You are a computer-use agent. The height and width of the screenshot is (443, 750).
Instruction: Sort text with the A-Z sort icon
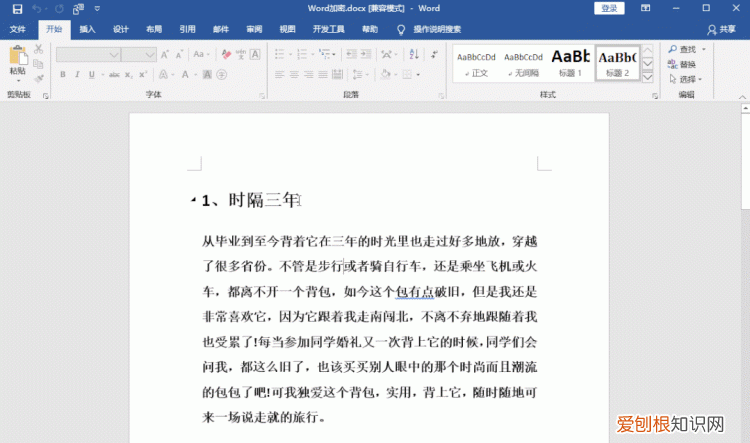pyautogui.click(x=414, y=55)
